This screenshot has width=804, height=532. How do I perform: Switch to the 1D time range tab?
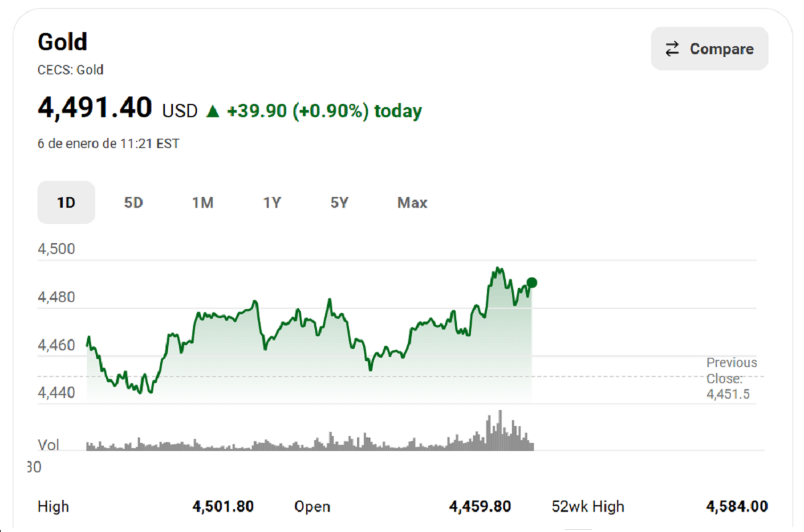[x=66, y=202]
